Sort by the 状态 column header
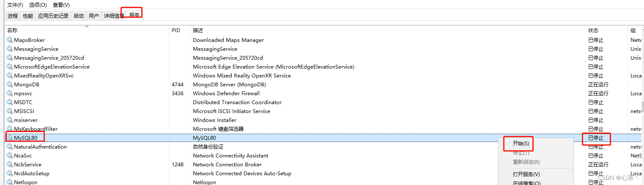 pos(593,30)
